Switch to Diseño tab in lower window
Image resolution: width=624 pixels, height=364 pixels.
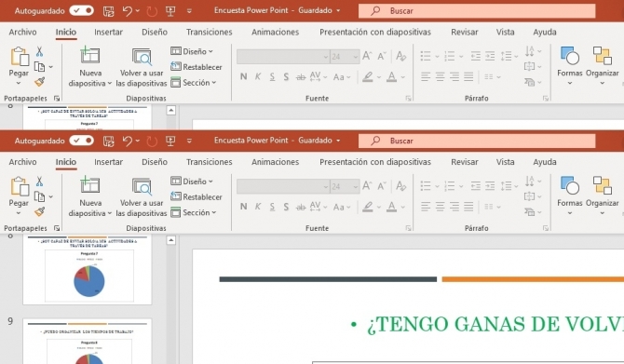tap(155, 162)
